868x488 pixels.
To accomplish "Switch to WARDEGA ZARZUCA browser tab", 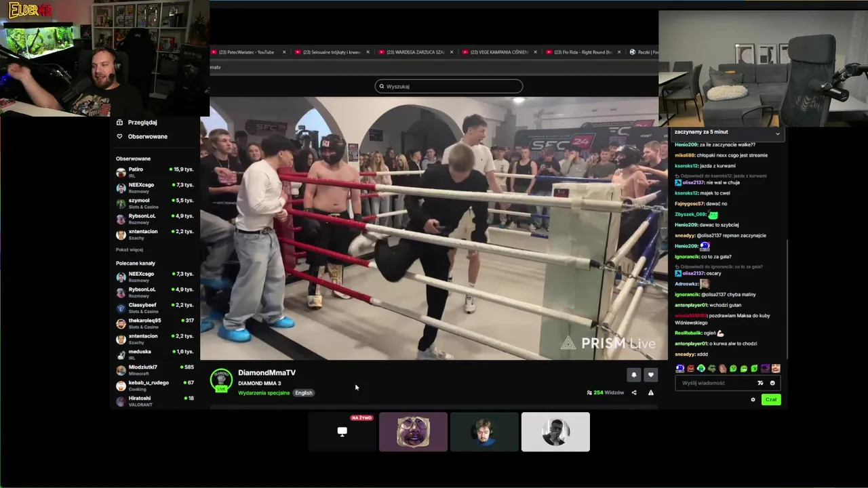I will click(x=414, y=52).
